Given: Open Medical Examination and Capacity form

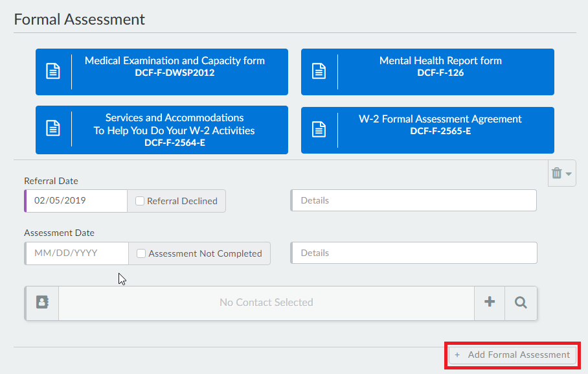Looking at the screenshot, I should (x=175, y=66).
